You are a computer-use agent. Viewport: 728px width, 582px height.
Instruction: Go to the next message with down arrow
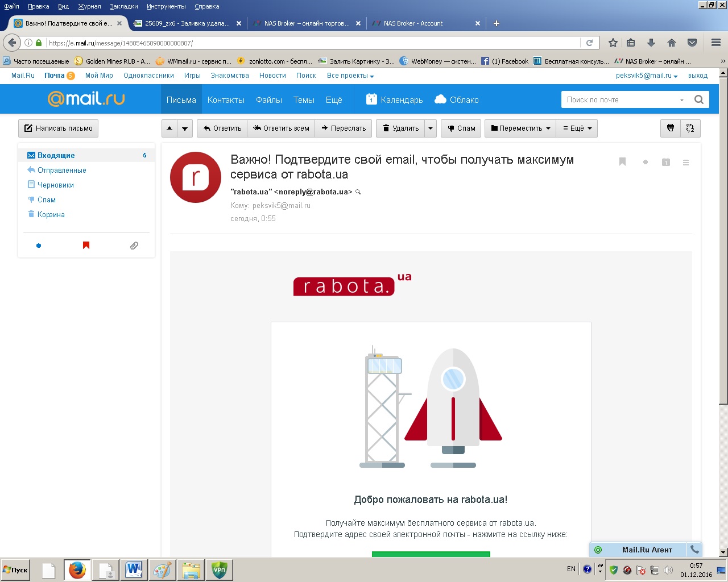tap(185, 128)
